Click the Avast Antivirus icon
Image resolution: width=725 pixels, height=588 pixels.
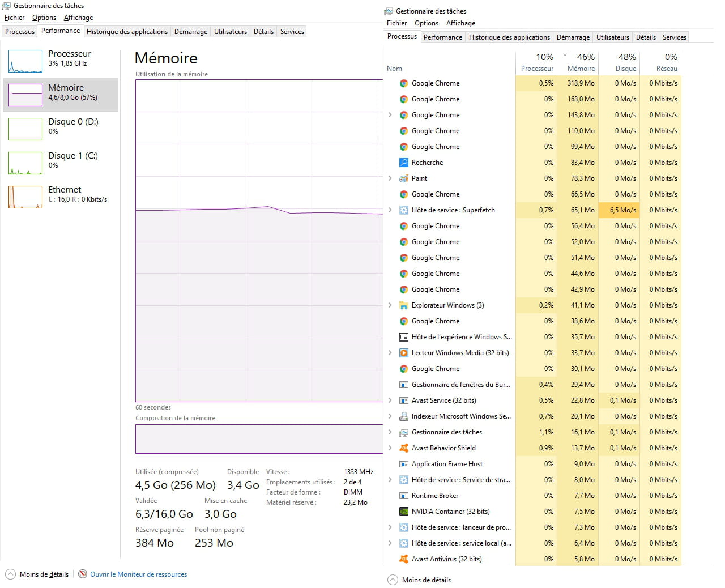[404, 559]
